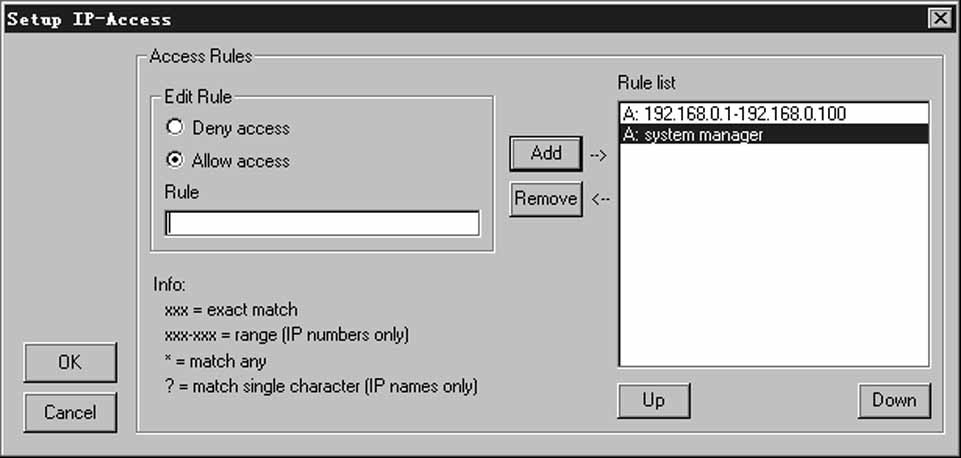961x458 pixels.
Task: Select the system manager rule entry
Action: click(774, 134)
